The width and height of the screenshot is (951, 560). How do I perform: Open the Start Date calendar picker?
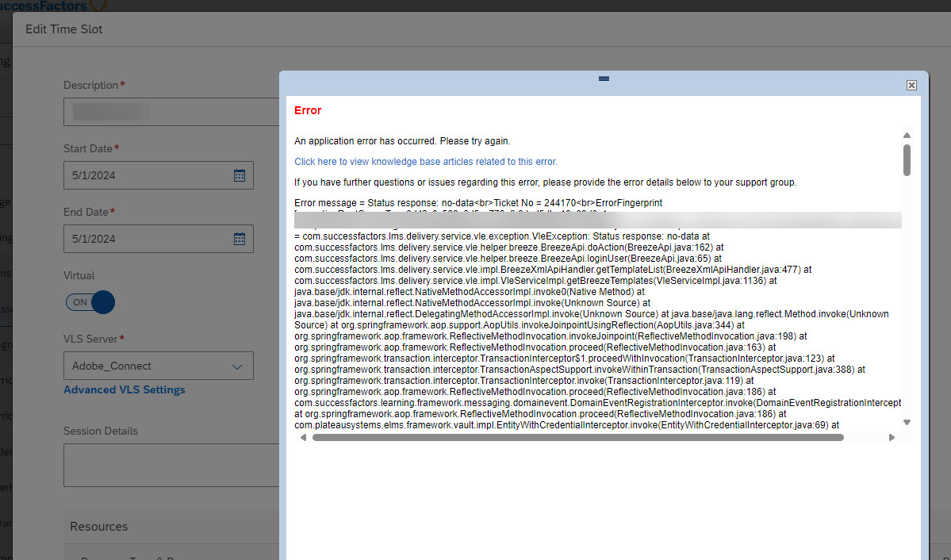[x=240, y=175]
